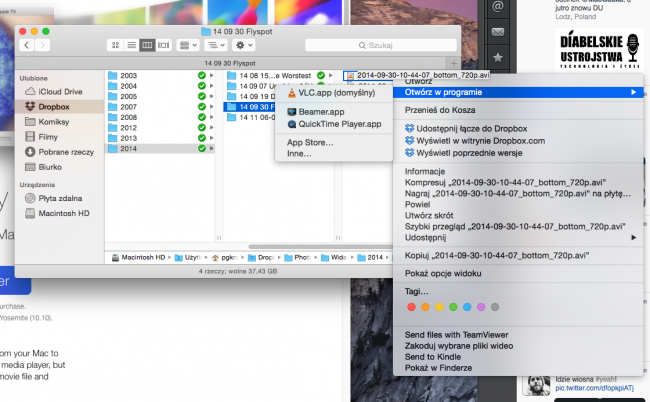The image size is (650, 402).
Task: Open the gear action menu dropdown
Action: tap(243, 45)
